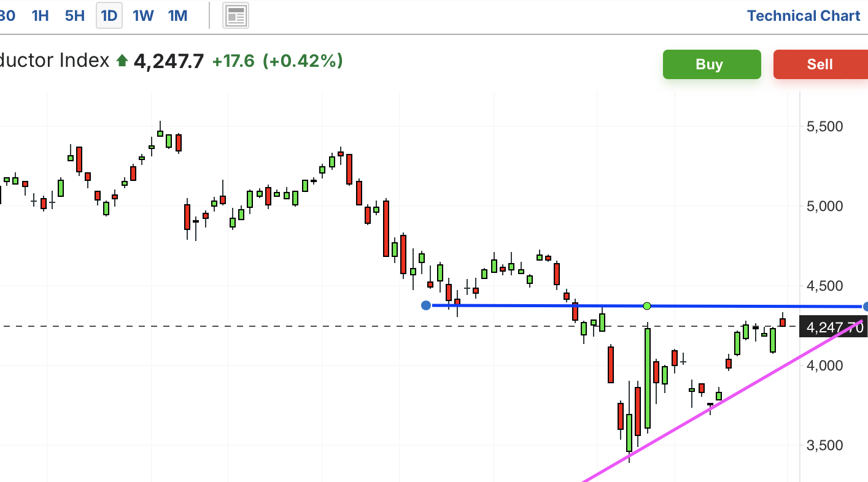Click the +17.6 (+0.42%) change text
The image size is (868, 482).
coord(277,61)
